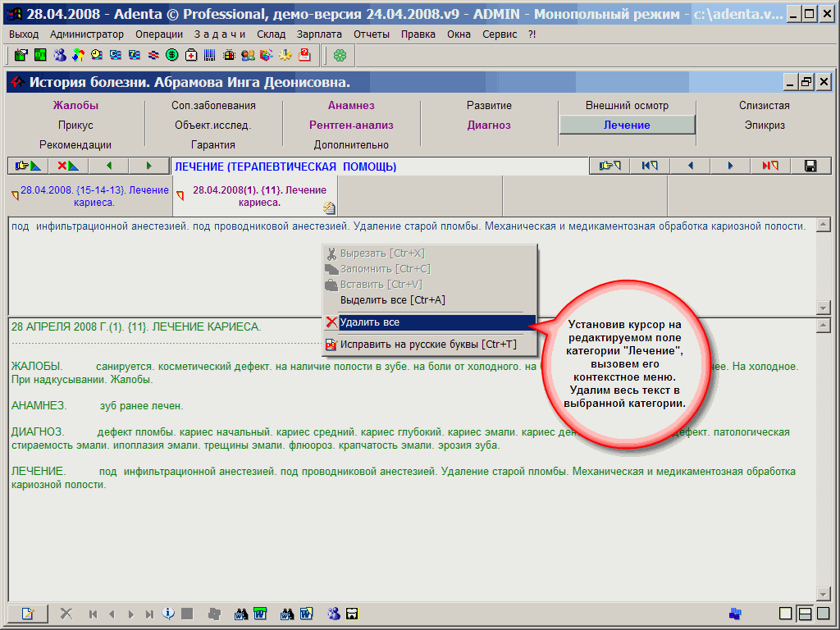This screenshot has width=840, height=630.
Task: Click the lower pane's scroll down arrow
Action: (x=824, y=594)
